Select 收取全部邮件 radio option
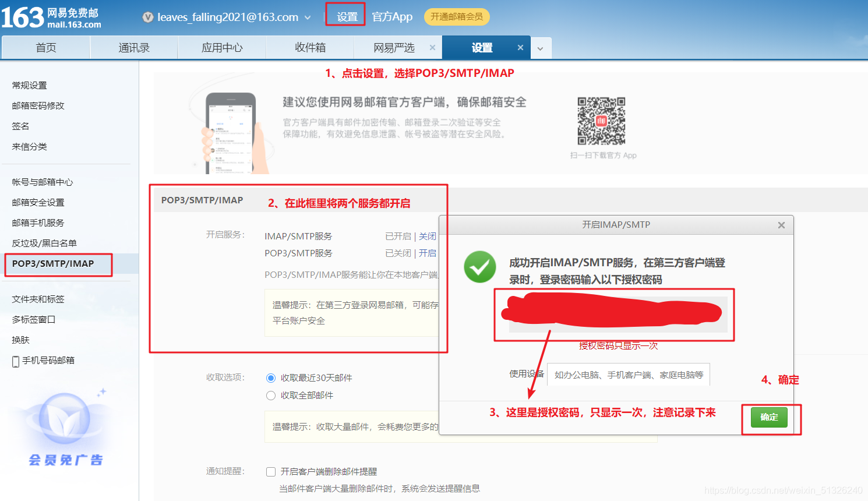Image resolution: width=868 pixels, height=501 pixels. tap(271, 396)
